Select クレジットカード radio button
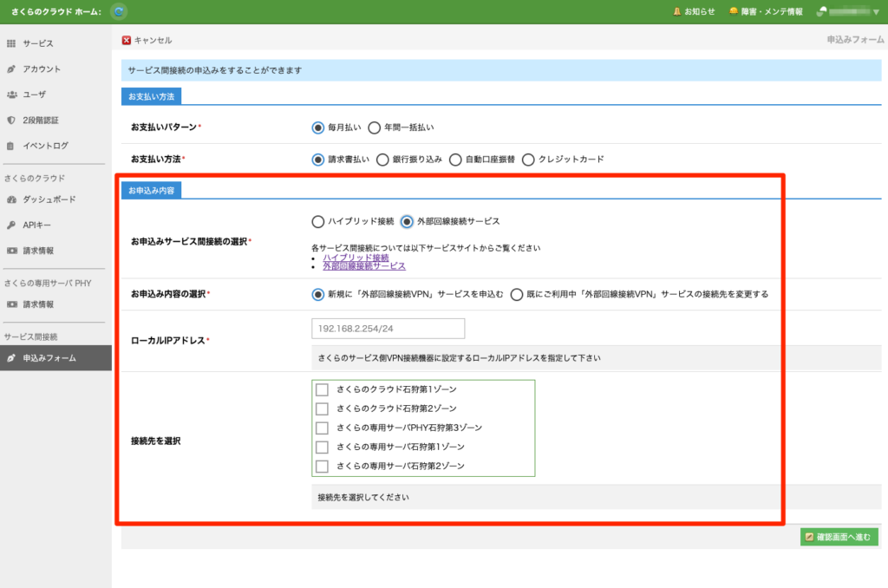888x588 pixels. pyautogui.click(x=528, y=160)
